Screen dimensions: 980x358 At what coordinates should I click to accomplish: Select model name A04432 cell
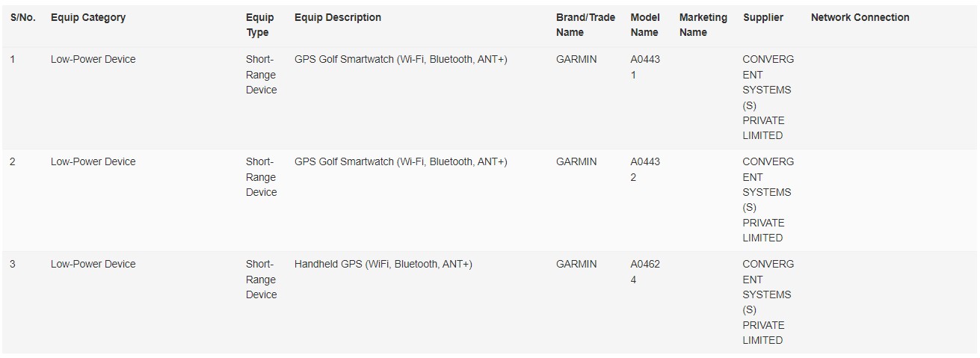click(x=645, y=169)
